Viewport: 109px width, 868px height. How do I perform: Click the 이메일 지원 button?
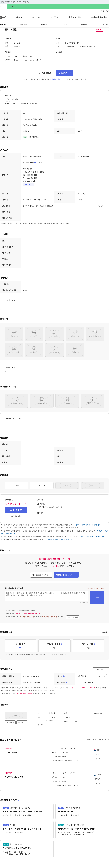pyautogui.click(x=16, y=516)
